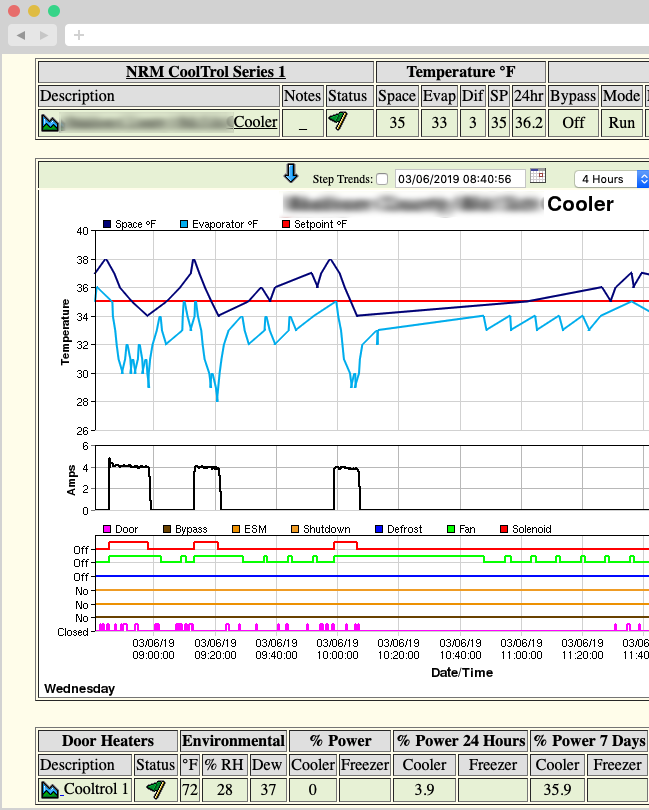649x810 pixels.
Task: Click the 24 Hours Cooler value 3.9
Action: pyautogui.click(x=424, y=789)
